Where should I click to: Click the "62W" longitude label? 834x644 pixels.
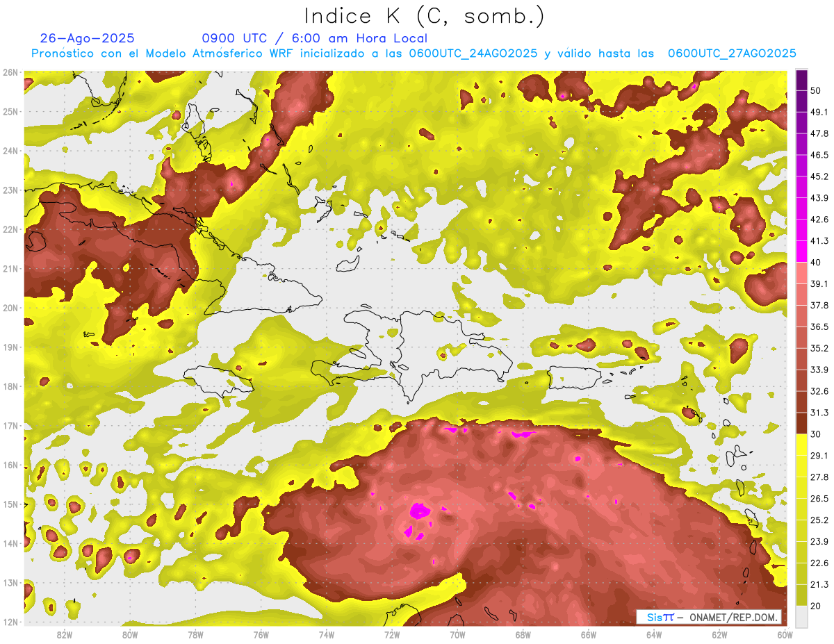coord(719,634)
